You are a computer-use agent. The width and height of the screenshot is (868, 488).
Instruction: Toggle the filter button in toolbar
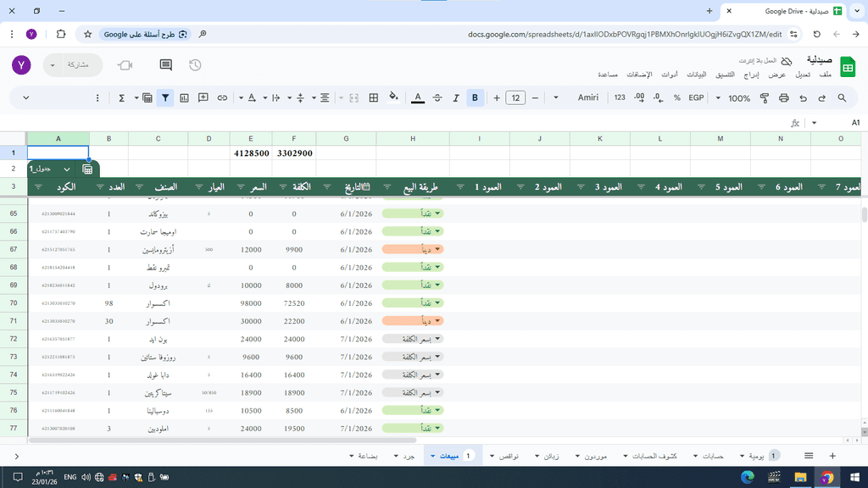pos(165,98)
